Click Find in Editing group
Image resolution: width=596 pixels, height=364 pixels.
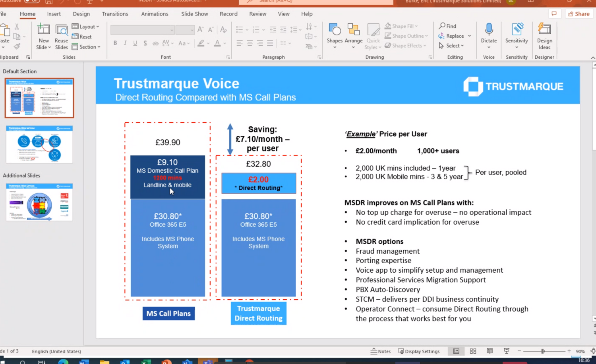(447, 26)
